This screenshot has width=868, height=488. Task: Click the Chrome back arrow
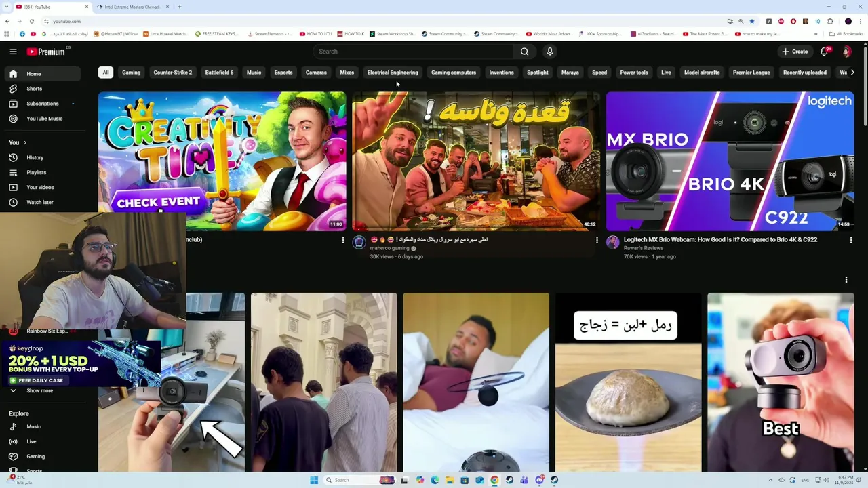click(x=7, y=21)
